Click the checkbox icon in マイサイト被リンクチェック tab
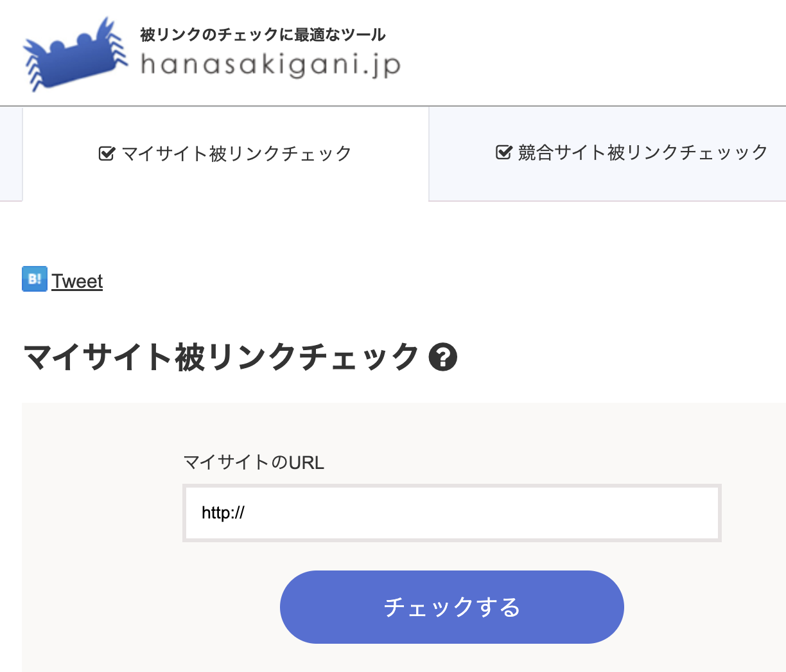Image resolution: width=786 pixels, height=672 pixels. tap(105, 153)
